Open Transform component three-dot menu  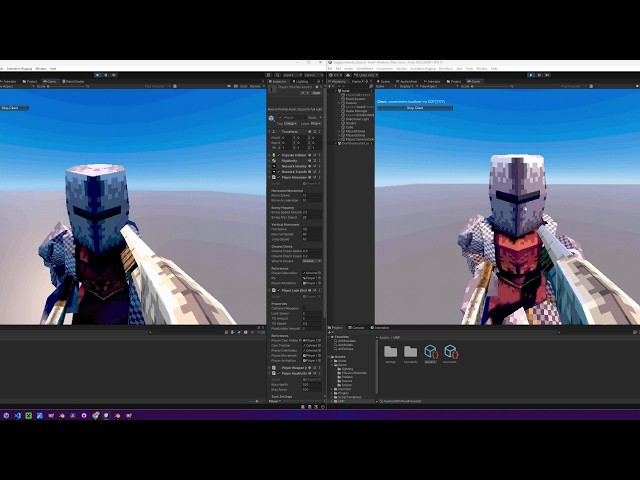[x=320, y=132]
